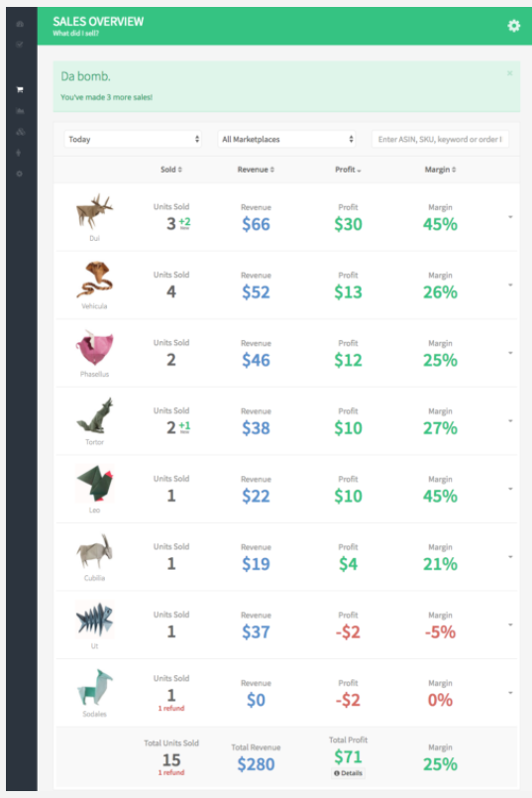
Task: Open settings gear in green header
Action: [514, 26]
